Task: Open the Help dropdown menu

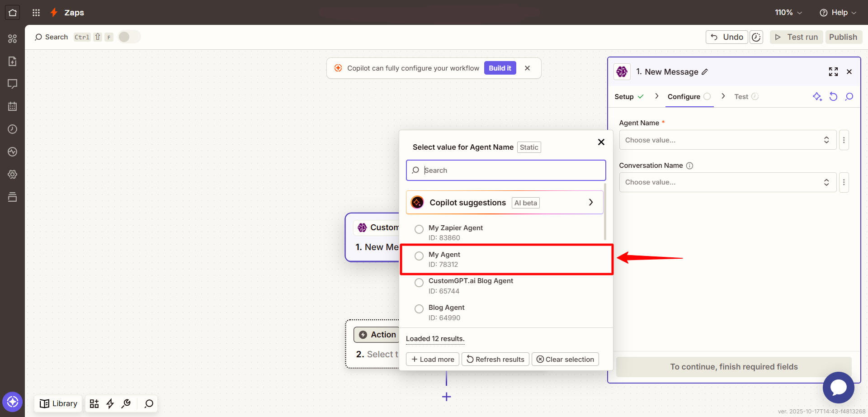Action: pos(838,13)
